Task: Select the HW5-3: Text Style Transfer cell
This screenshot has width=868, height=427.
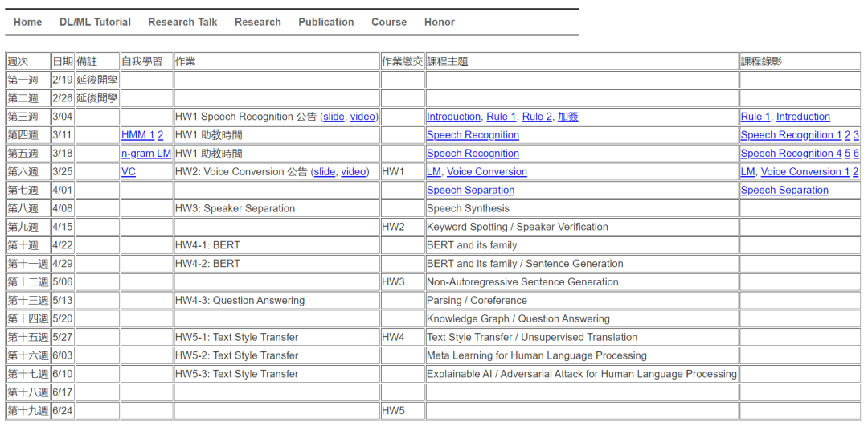Action: point(276,374)
